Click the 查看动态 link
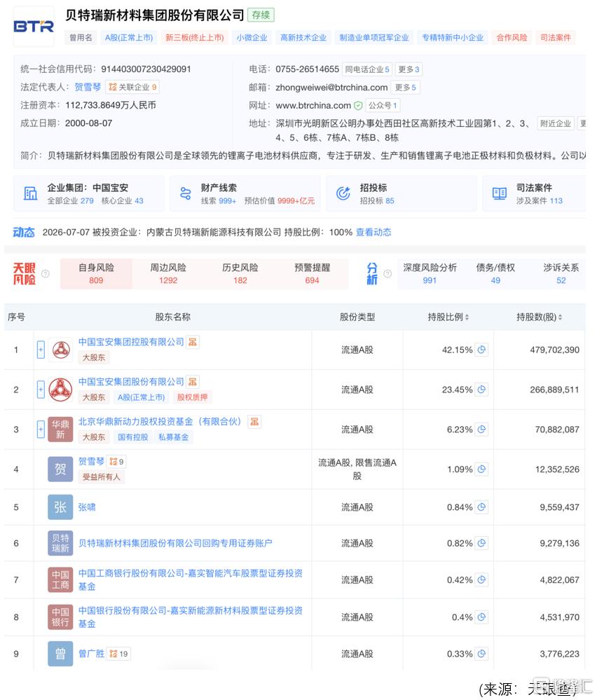The image size is (597, 700). pos(373,232)
